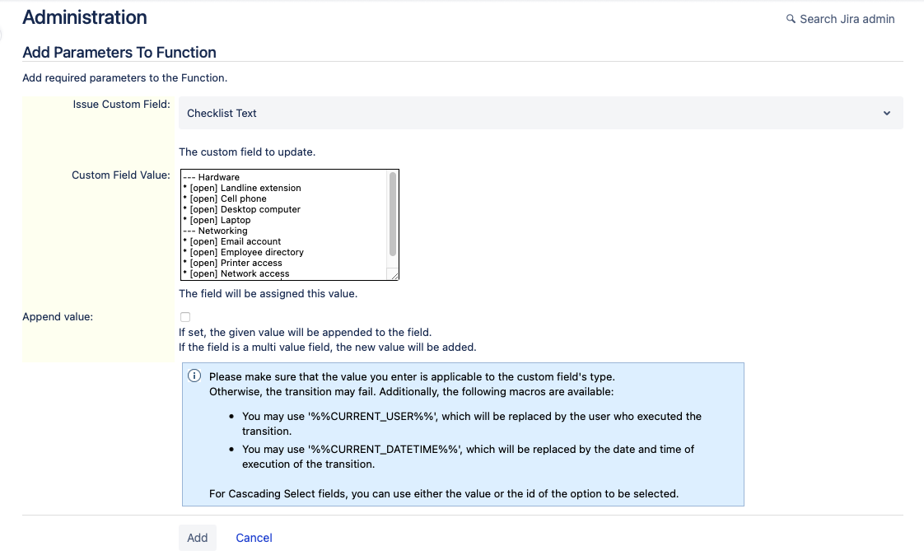924x560 pixels.
Task: Enable the Append value checkbox
Action: tap(185, 317)
